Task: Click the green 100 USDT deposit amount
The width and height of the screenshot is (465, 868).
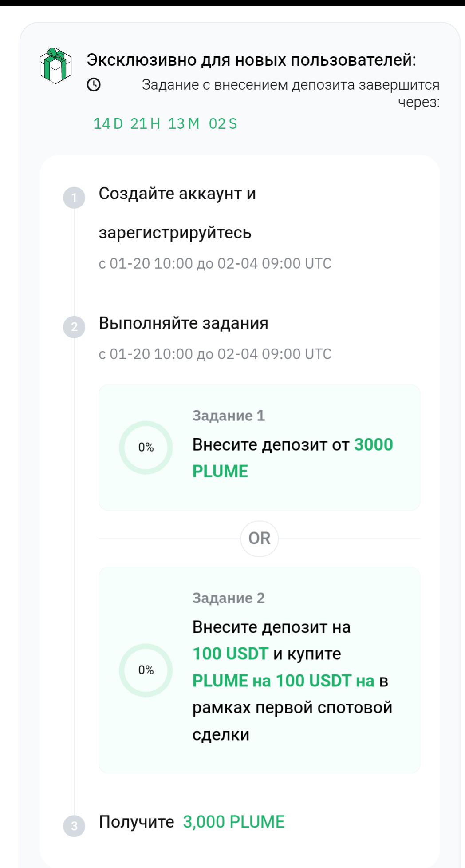Action: 230,654
